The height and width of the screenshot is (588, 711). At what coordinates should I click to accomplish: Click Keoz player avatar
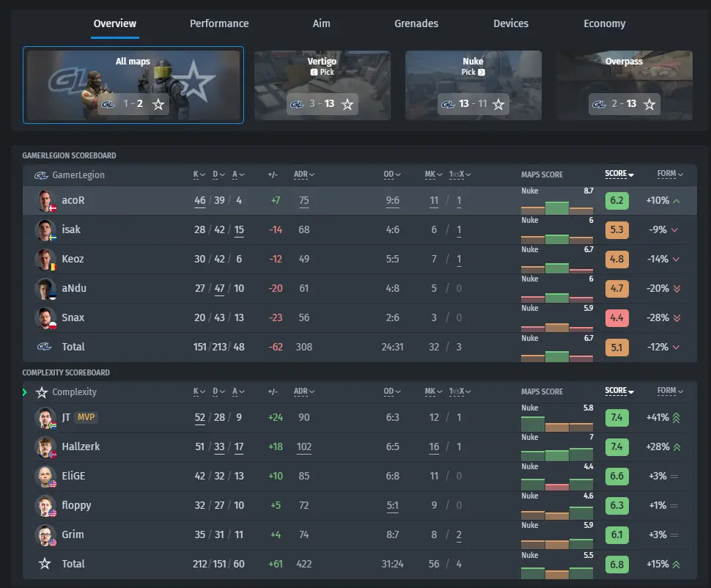point(45,259)
